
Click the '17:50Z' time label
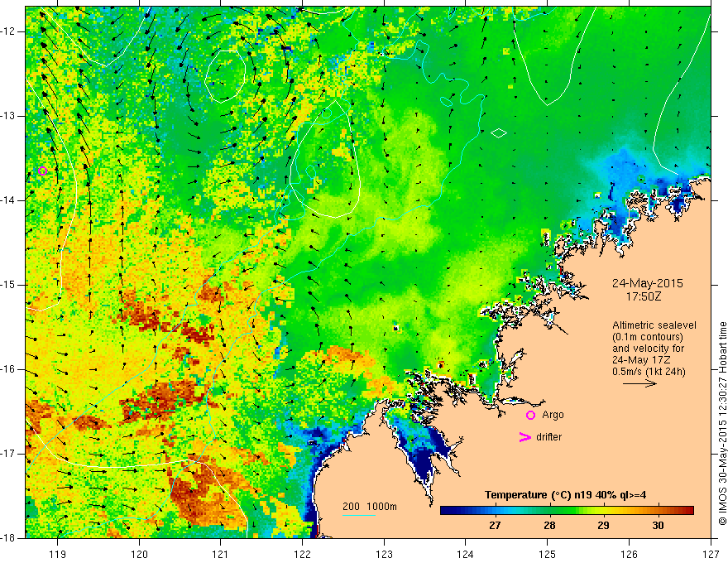(x=643, y=296)
